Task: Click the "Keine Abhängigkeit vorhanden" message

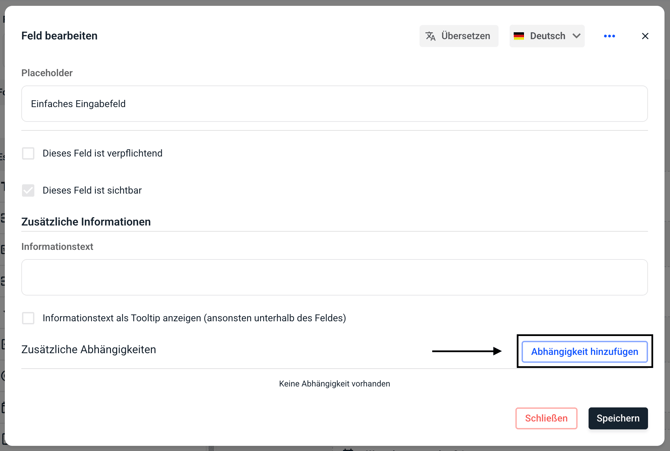Action: click(x=334, y=384)
